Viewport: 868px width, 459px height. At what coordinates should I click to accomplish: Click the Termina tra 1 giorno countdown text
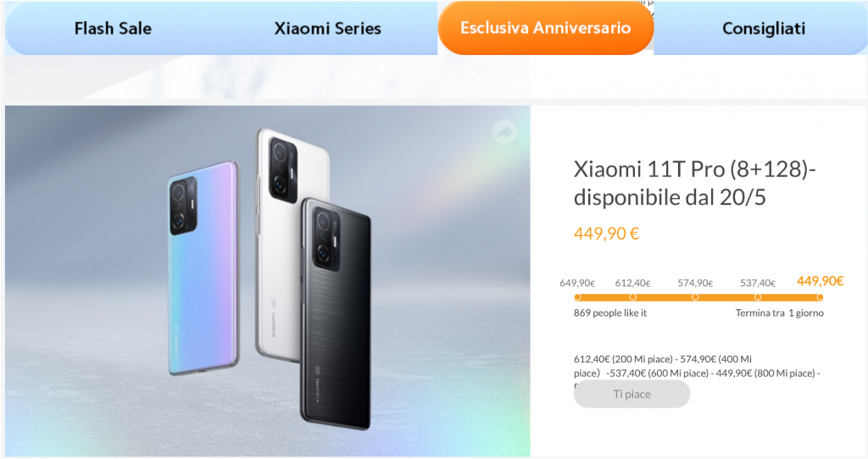coord(780,313)
